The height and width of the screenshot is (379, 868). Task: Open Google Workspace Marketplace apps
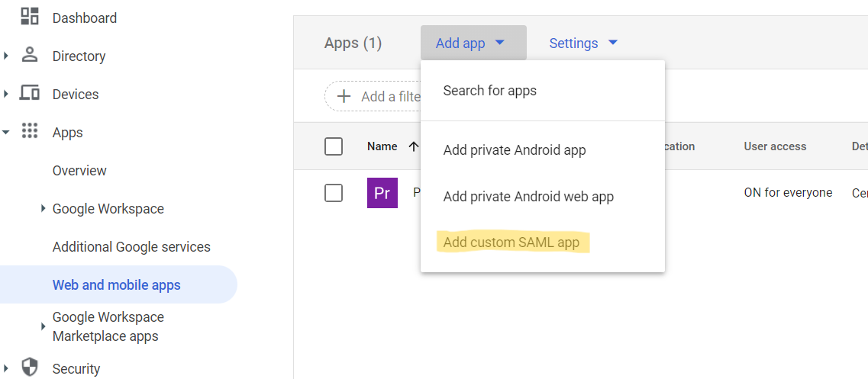tap(108, 326)
